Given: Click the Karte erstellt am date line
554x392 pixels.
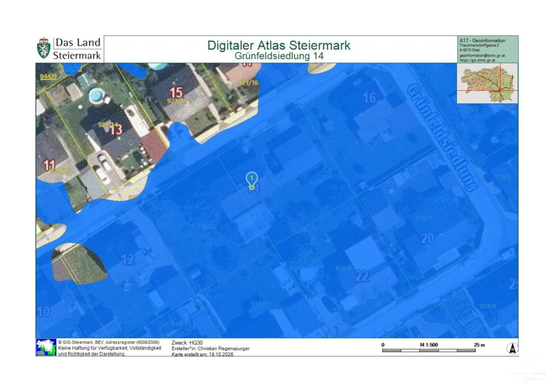Looking at the screenshot, I should (202, 354).
